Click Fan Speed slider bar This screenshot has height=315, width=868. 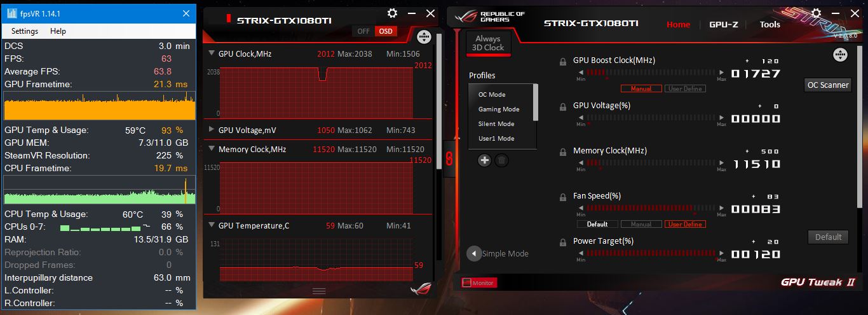tap(651, 208)
